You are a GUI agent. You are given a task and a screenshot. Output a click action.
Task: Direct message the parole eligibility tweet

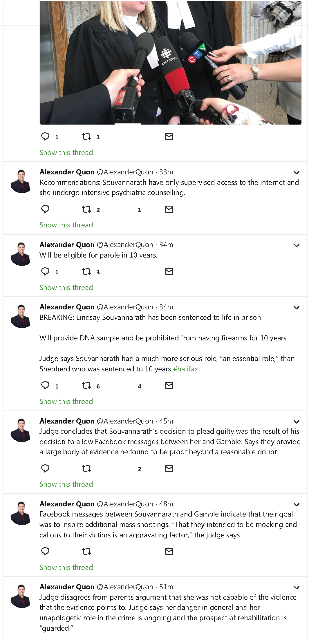169,272
